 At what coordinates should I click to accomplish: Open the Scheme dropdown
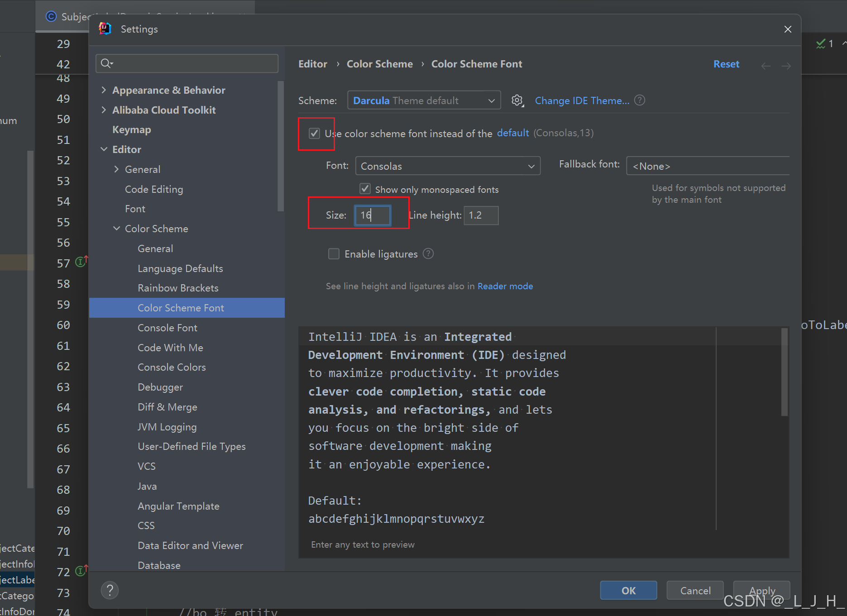click(424, 100)
